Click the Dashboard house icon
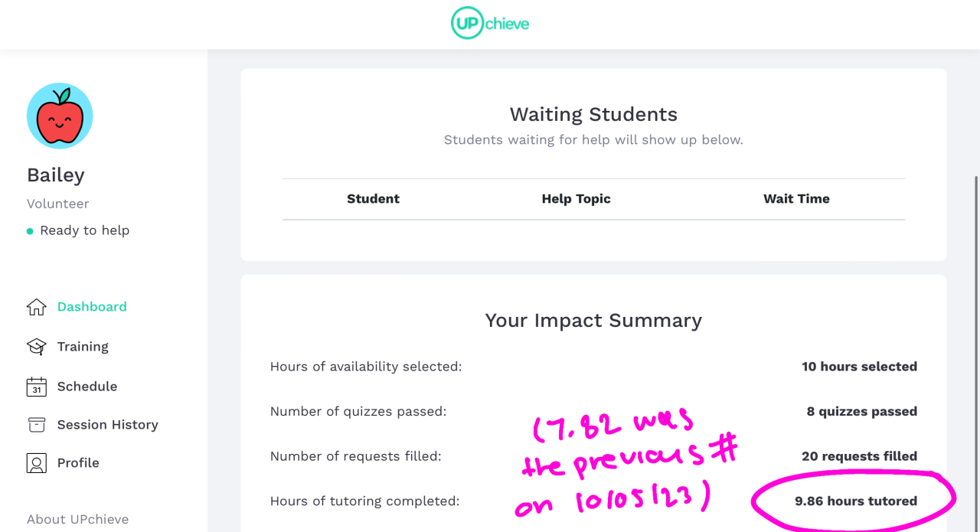Screen dimensions: 980x532 click(x=36, y=307)
